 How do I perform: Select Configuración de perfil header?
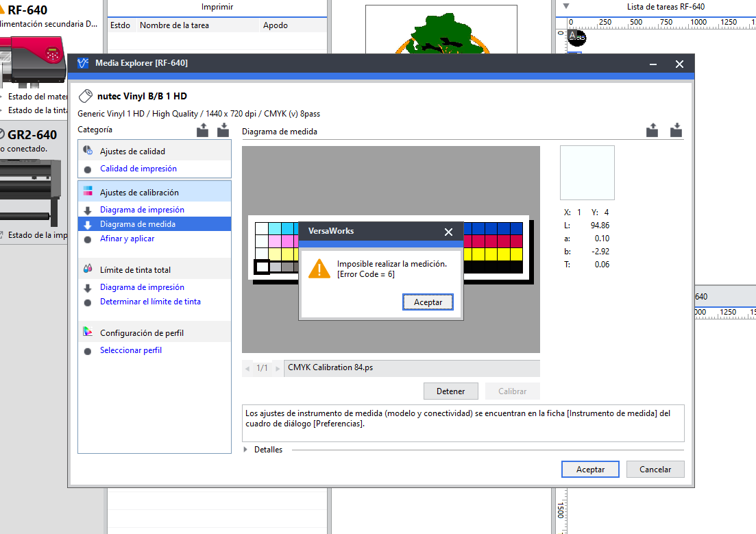(x=154, y=333)
